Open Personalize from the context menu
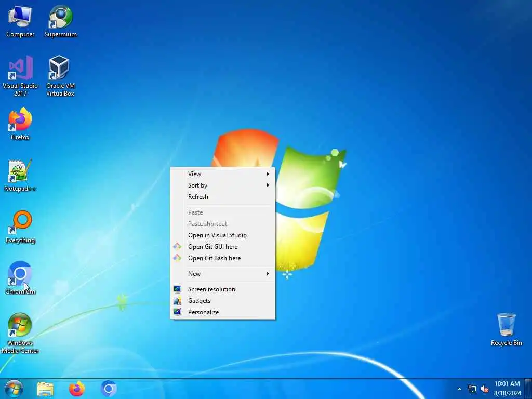Screen dimensions: 532x399 pyautogui.click(x=222, y=312)
